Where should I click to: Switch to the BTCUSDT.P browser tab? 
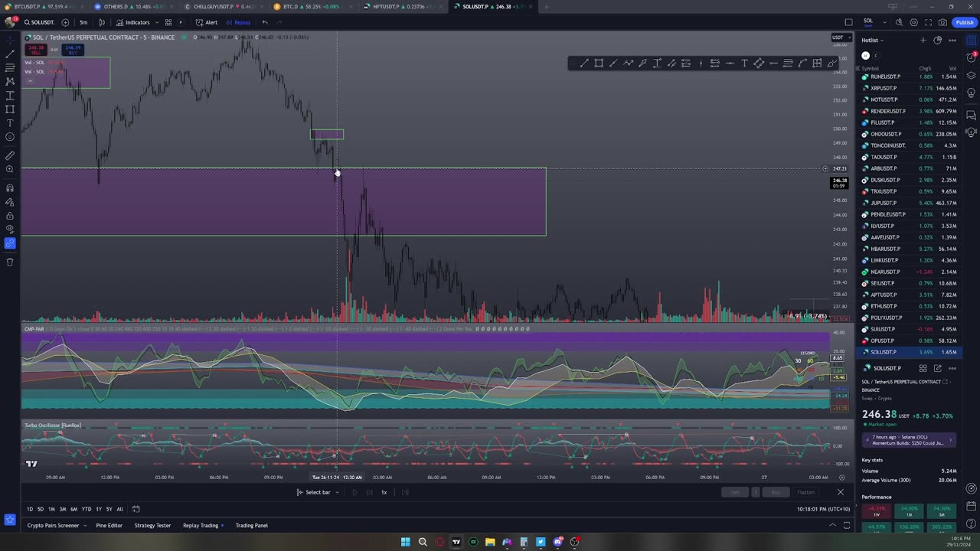(42, 7)
